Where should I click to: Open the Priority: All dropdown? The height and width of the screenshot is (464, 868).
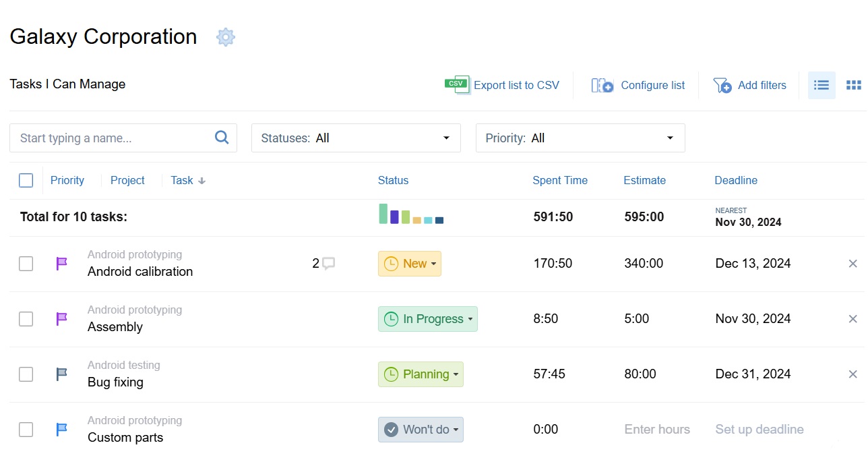point(580,138)
